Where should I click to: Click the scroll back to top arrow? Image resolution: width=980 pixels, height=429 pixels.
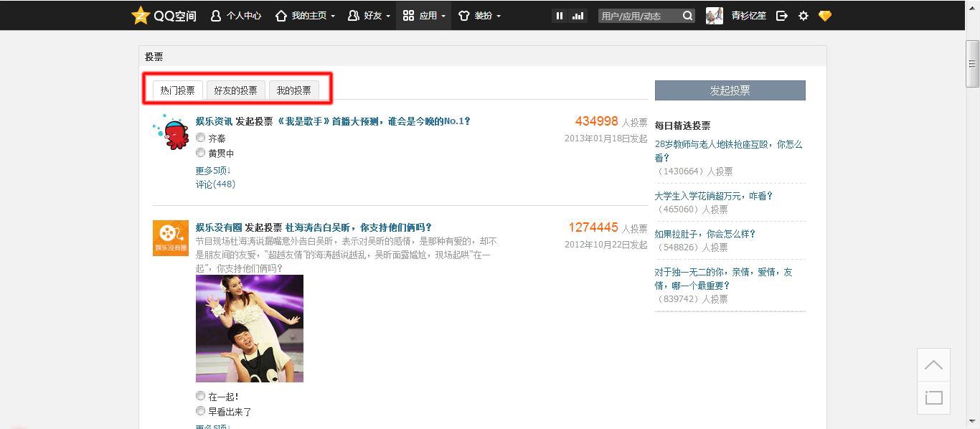[933, 365]
